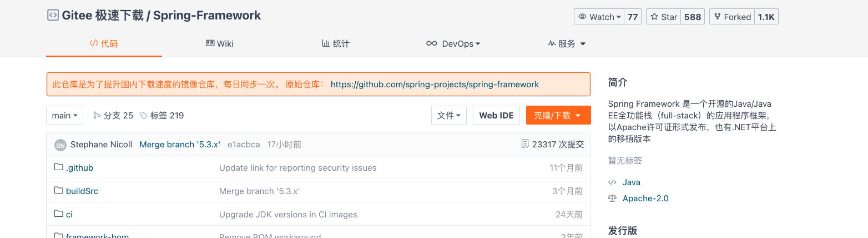Star the repository
868x238 pixels.
[664, 17]
